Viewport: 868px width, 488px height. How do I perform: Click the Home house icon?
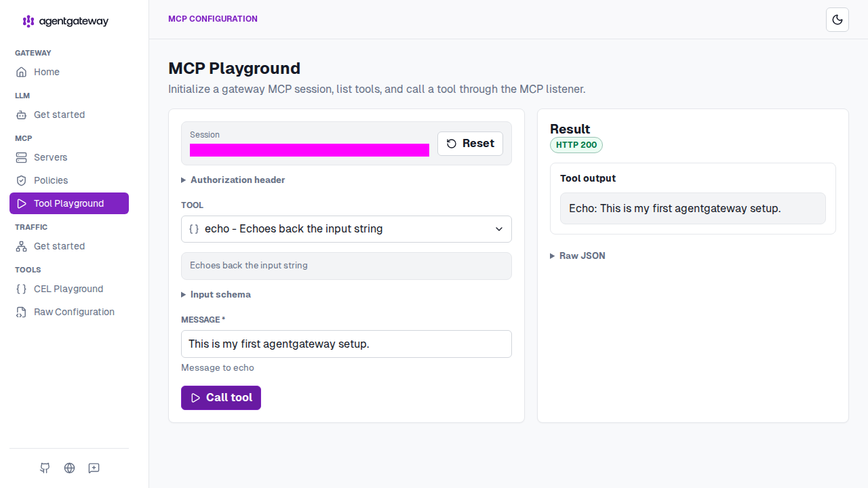click(22, 72)
